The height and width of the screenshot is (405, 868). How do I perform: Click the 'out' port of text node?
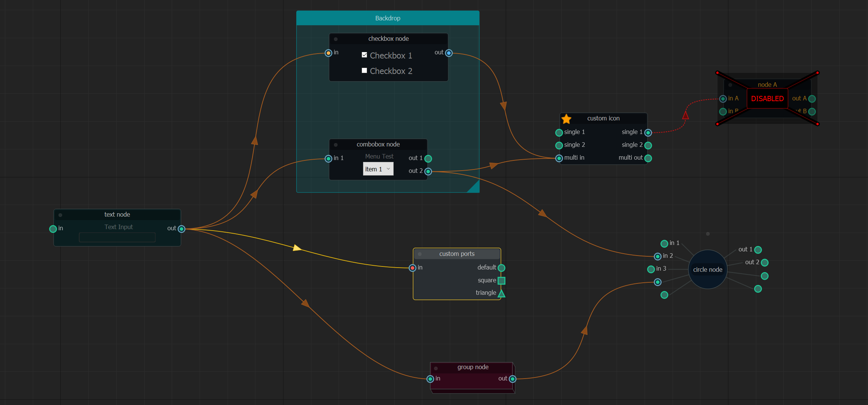click(x=181, y=229)
